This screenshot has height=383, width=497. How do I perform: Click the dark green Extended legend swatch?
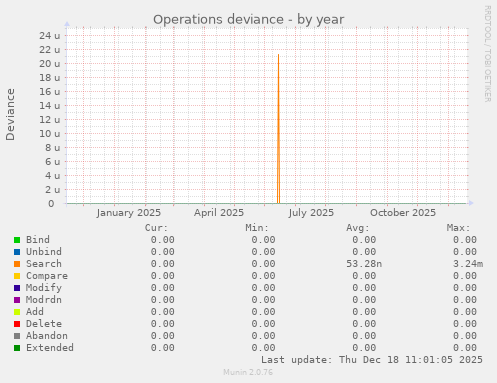pyautogui.click(x=17, y=348)
